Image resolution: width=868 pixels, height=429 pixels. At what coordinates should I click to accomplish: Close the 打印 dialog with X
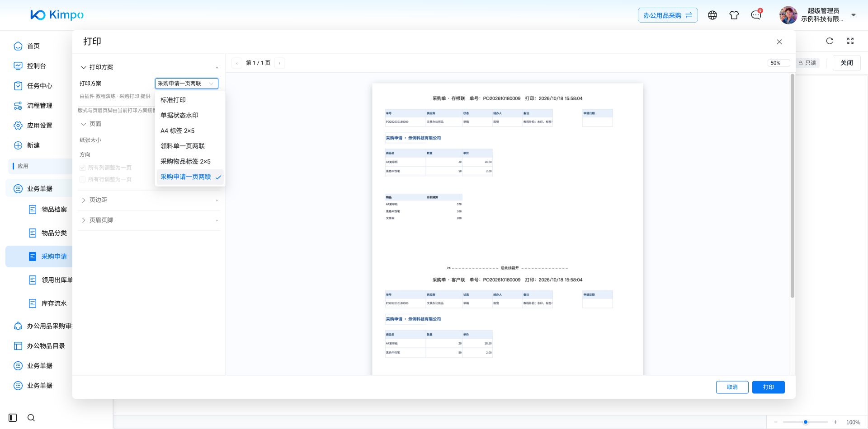pos(779,42)
